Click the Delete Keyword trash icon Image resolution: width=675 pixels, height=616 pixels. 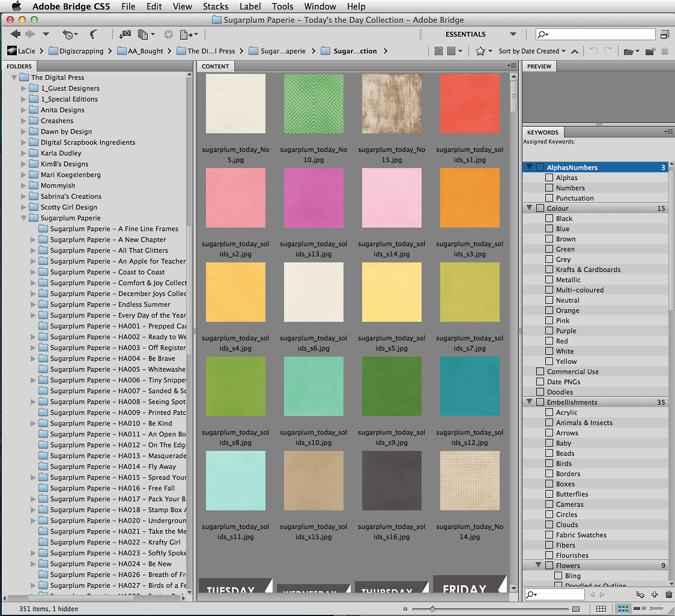point(668,594)
